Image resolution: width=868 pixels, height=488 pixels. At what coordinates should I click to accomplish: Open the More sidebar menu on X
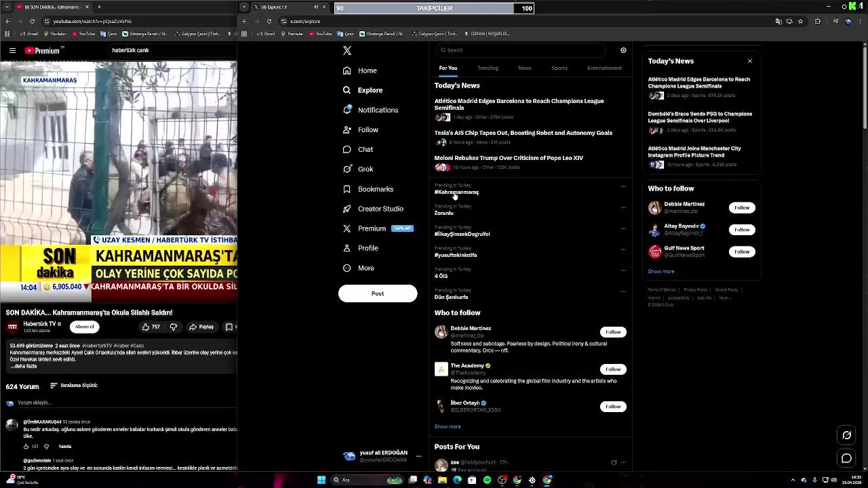(x=358, y=268)
